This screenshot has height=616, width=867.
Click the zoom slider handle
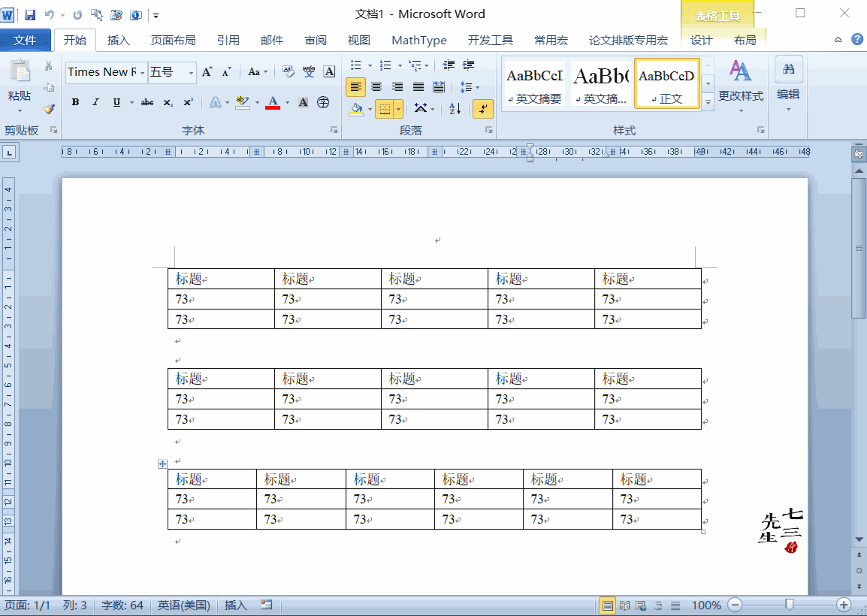pos(789,605)
